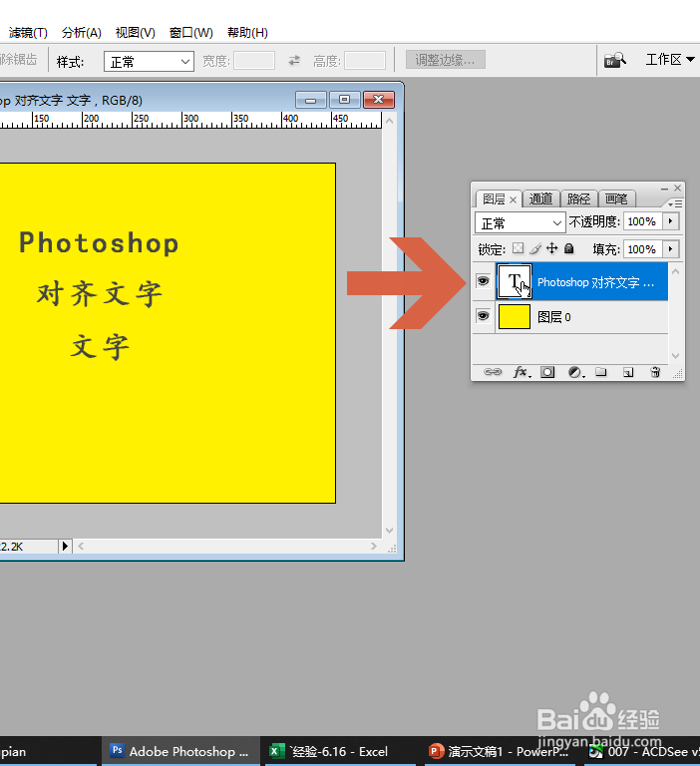Click the 调整边缘 button

point(446,60)
